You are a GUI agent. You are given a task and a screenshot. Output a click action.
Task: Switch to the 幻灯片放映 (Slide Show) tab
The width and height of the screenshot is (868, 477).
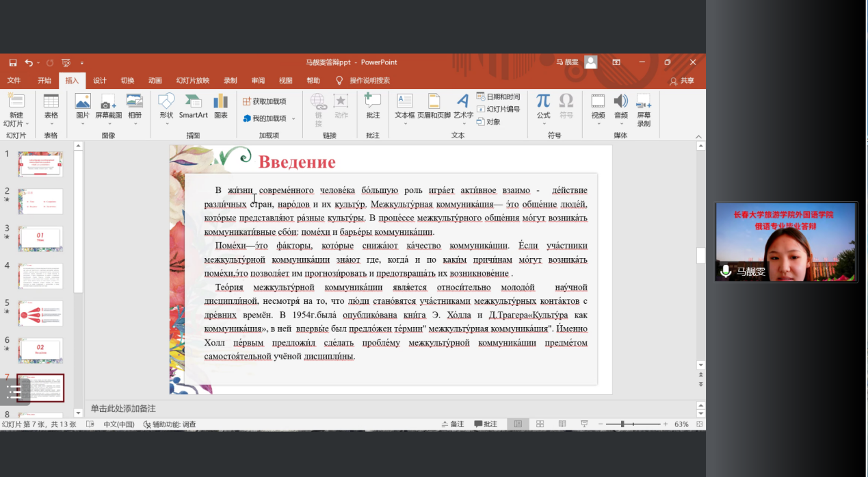(x=193, y=80)
